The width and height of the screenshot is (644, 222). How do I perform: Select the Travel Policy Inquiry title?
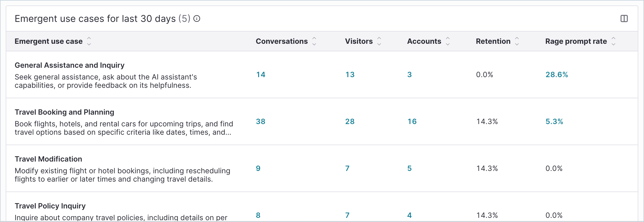click(50, 206)
